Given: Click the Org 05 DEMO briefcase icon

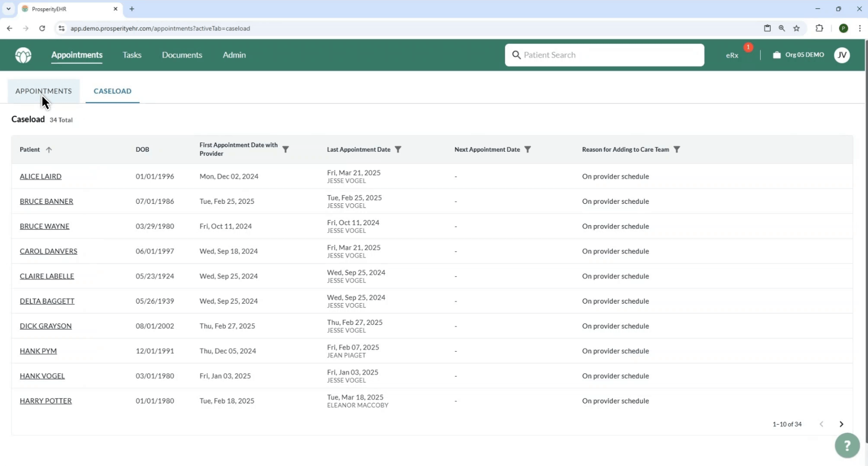Looking at the screenshot, I should tap(777, 55).
